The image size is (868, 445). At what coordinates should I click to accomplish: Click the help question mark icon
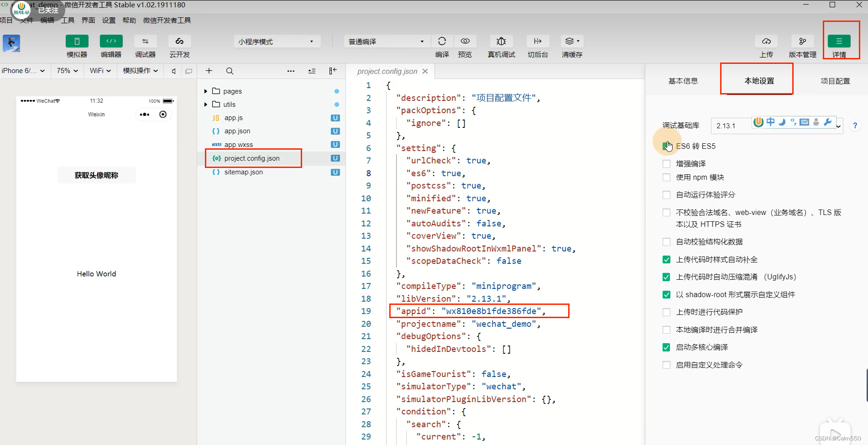[855, 125]
